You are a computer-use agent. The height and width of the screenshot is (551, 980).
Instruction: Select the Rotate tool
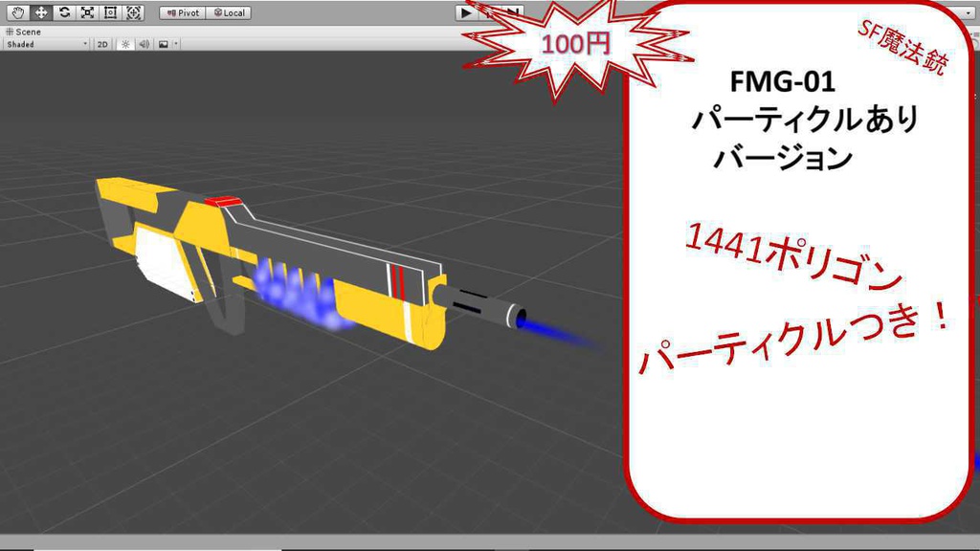pos(64,12)
